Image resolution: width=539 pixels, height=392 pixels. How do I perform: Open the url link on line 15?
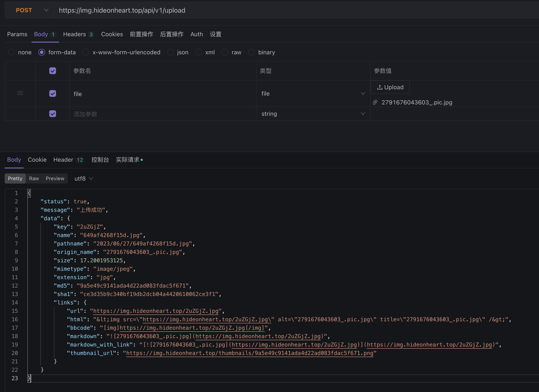pos(156,311)
